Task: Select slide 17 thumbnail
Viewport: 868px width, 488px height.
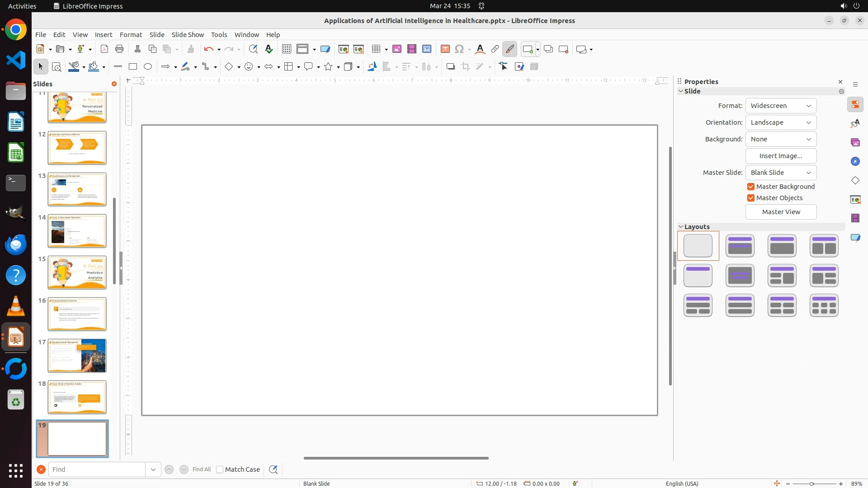Action: click(77, 356)
